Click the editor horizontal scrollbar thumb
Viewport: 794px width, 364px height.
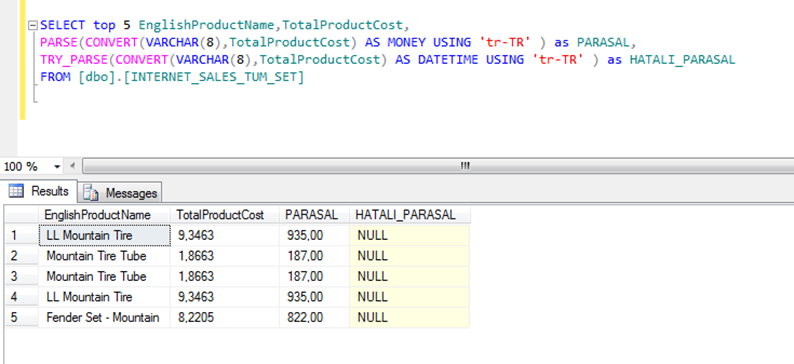(439, 166)
